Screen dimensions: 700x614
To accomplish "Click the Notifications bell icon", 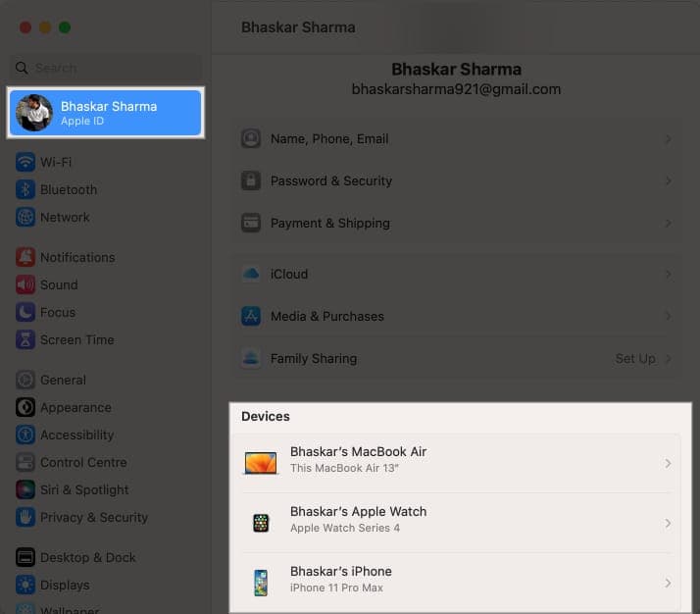I will point(25,257).
